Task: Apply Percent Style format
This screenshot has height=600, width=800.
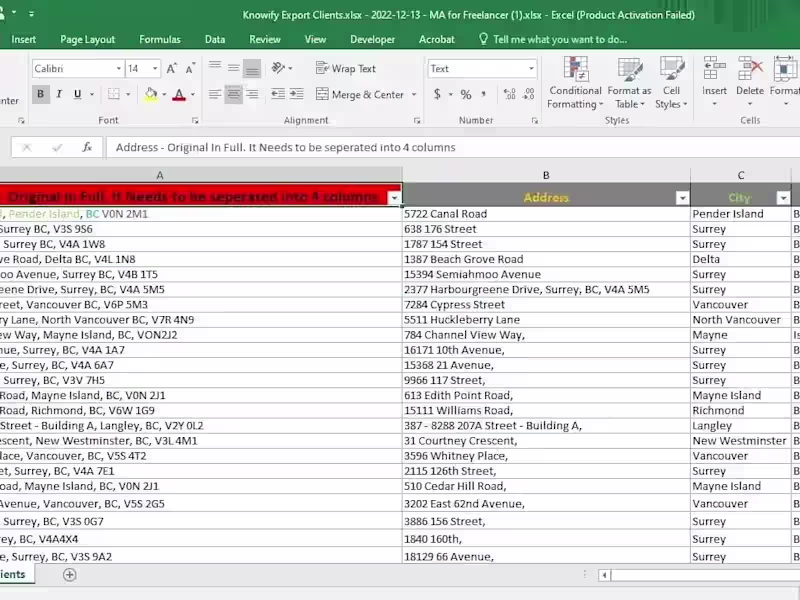Action: [x=466, y=94]
